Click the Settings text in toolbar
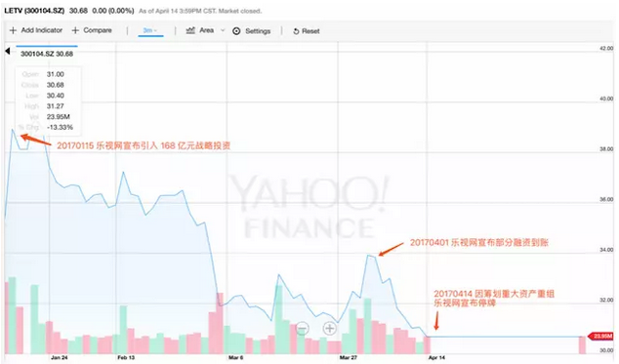This screenshot has width=619, height=364. tap(258, 31)
